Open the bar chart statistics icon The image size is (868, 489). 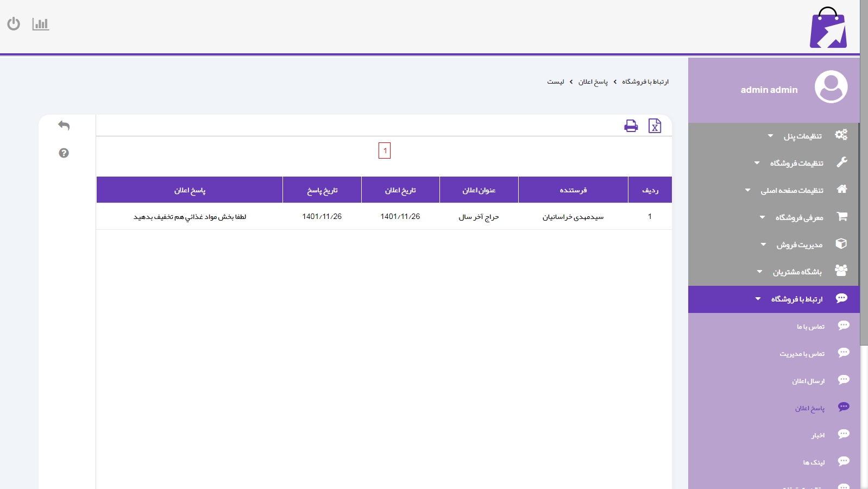[x=41, y=24]
